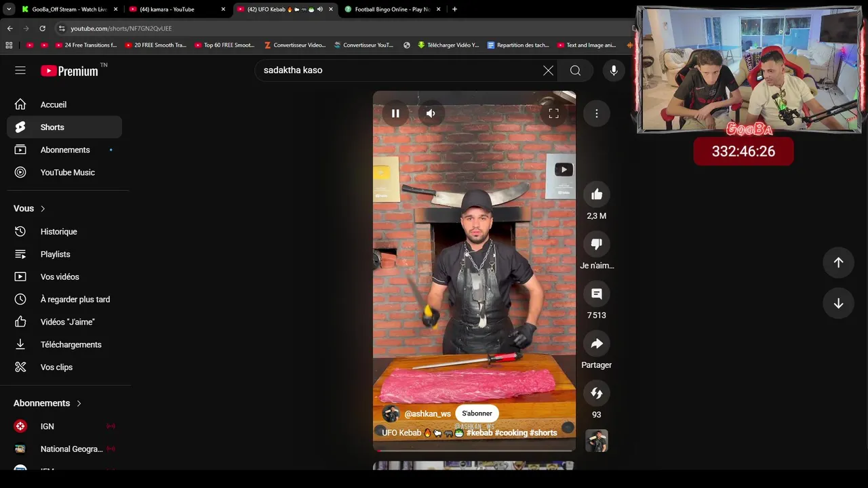Open the Short's three-dot options menu
This screenshot has width=868, height=488.
597,114
